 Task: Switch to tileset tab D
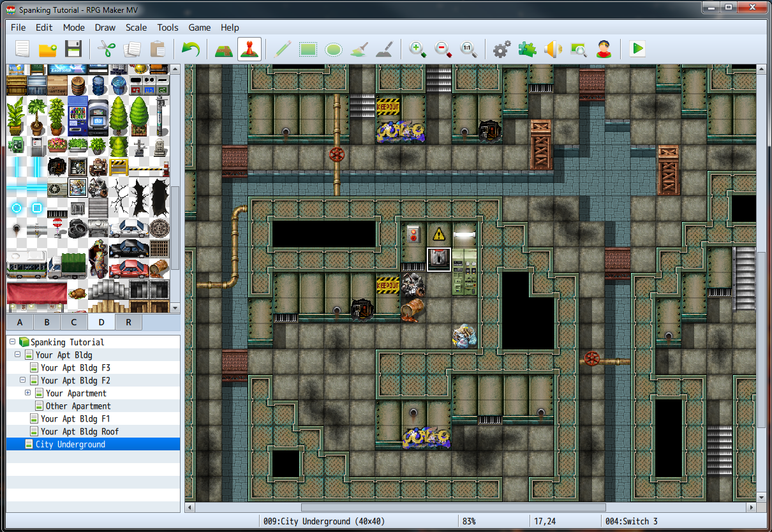coord(101,322)
